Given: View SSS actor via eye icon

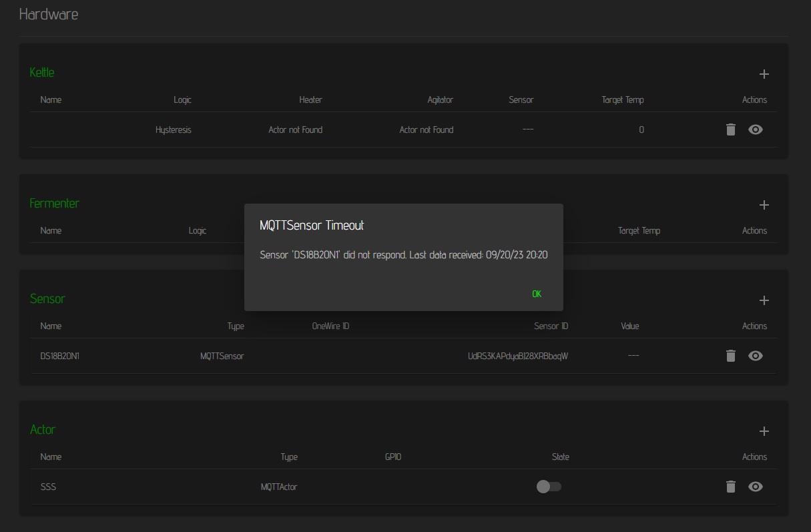Looking at the screenshot, I should point(756,487).
